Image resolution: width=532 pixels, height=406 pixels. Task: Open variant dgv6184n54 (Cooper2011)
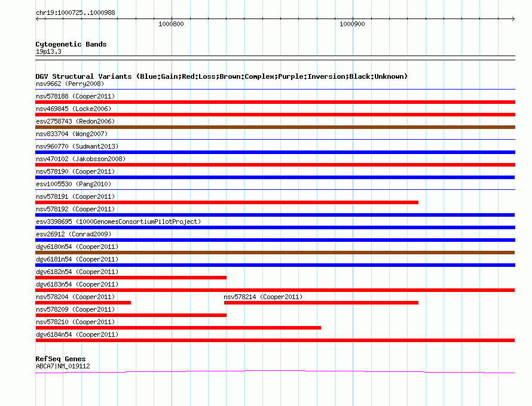(x=77, y=334)
